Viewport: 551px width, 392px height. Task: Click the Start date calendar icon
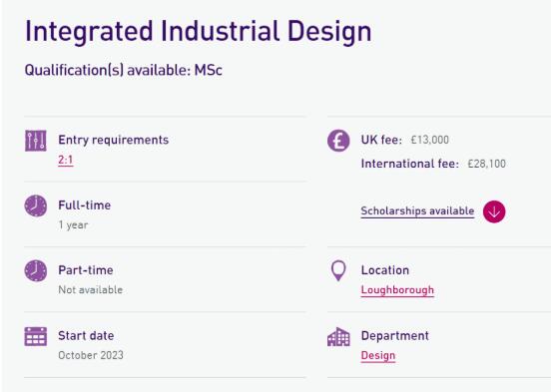point(36,336)
